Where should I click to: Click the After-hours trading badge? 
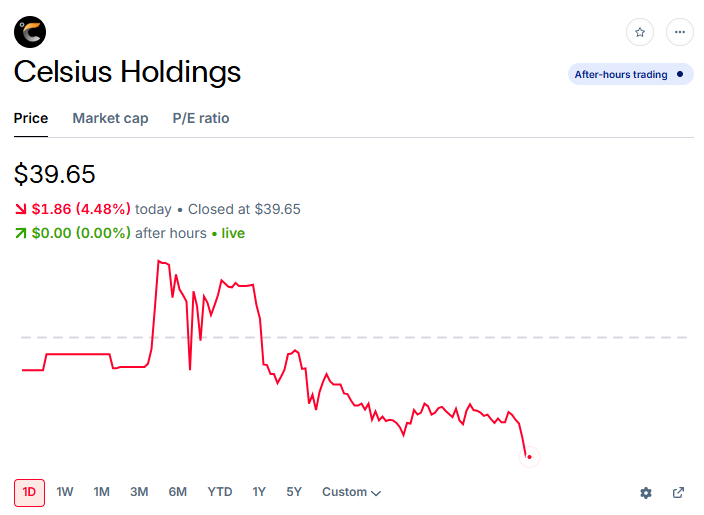(630, 74)
